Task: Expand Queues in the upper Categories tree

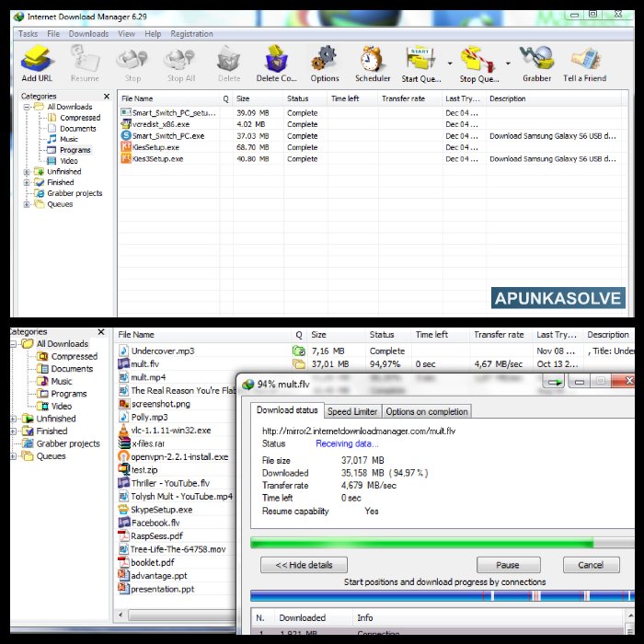Action: pos(27,204)
